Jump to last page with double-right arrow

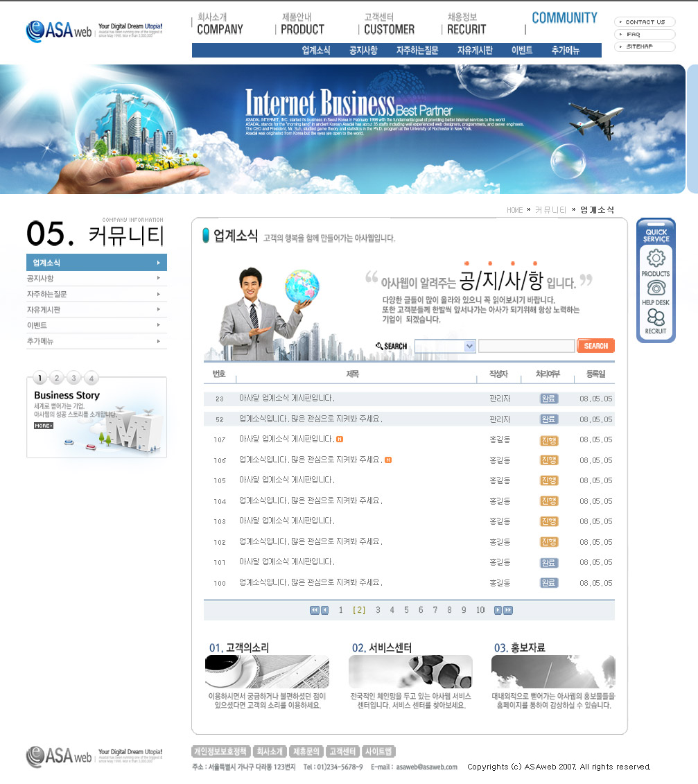point(508,610)
